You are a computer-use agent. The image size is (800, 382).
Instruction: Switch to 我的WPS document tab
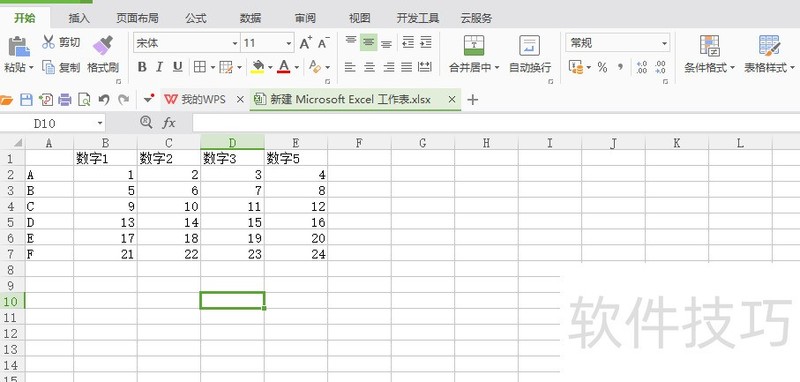[x=203, y=99]
